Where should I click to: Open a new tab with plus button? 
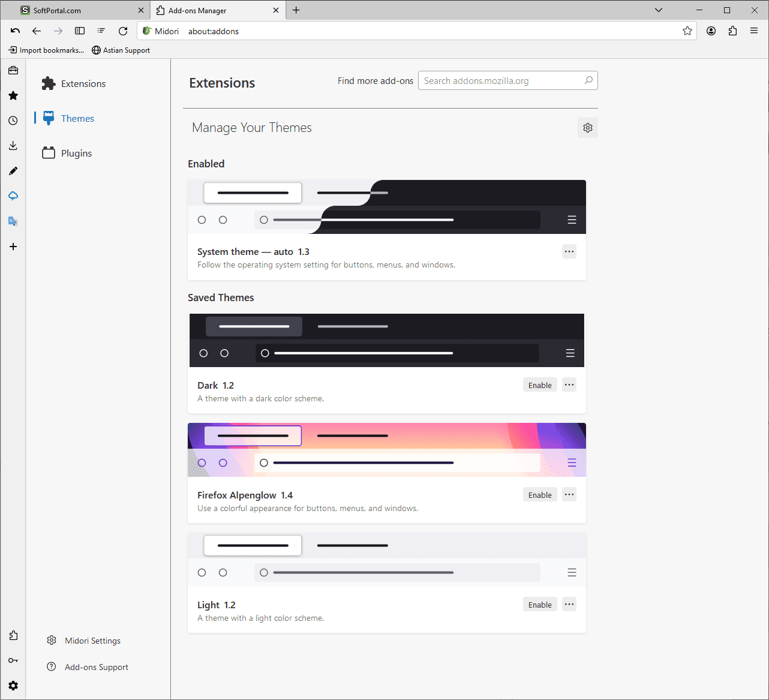pyautogui.click(x=296, y=10)
